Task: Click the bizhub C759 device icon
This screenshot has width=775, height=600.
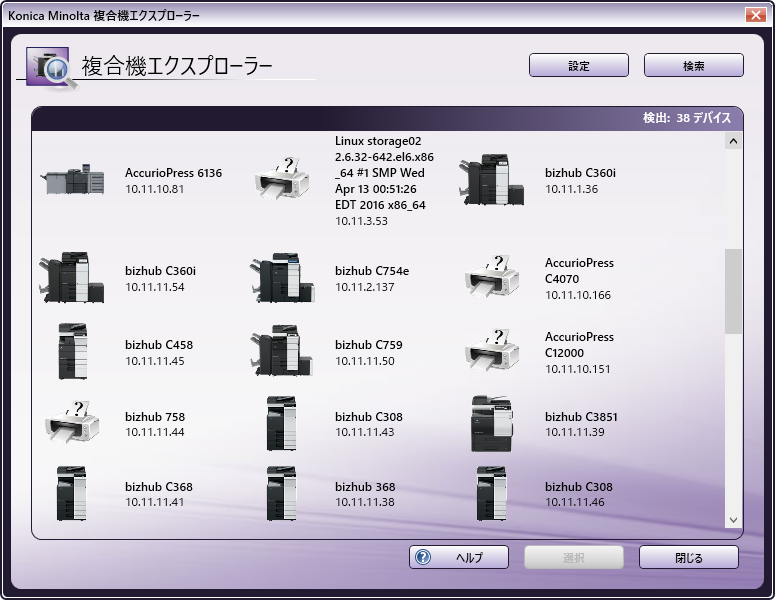Action: (281, 350)
